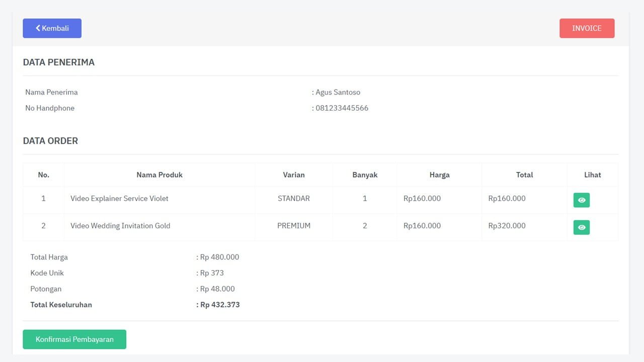
Task: View details of Video Explainer Service Violet
Action: 581,200
